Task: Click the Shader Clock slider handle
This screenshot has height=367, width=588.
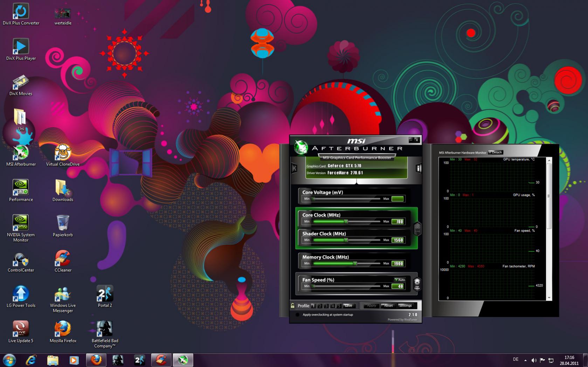Action: point(346,240)
